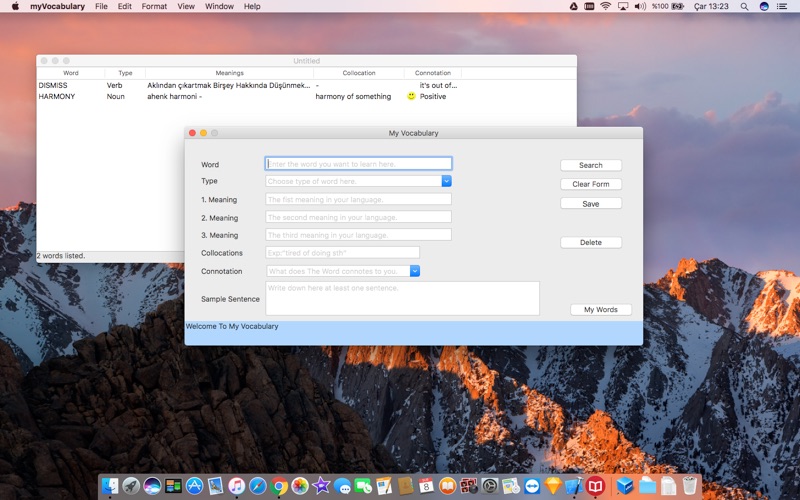Launch TeamViewer from the dock
Viewport: 800px width, 500px height.
(532, 486)
